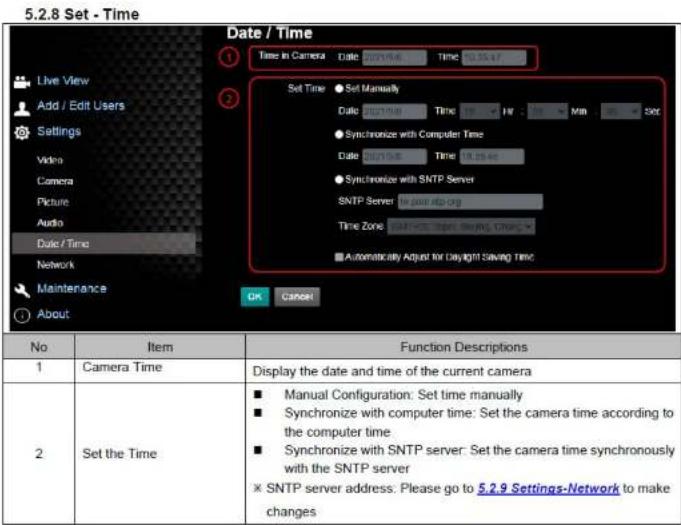681x525 pixels.
Task: Select Camera settings submenu item
Action: (x=55, y=181)
